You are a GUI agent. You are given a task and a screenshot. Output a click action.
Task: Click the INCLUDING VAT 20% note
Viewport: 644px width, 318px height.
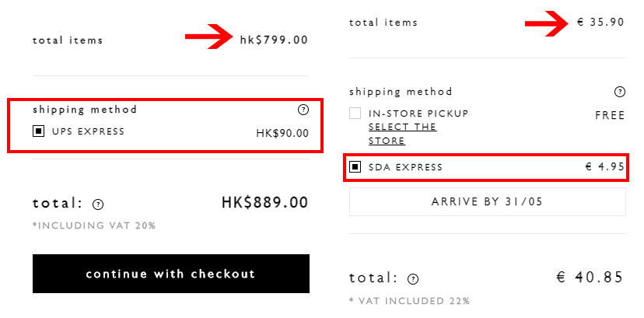(x=94, y=225)
